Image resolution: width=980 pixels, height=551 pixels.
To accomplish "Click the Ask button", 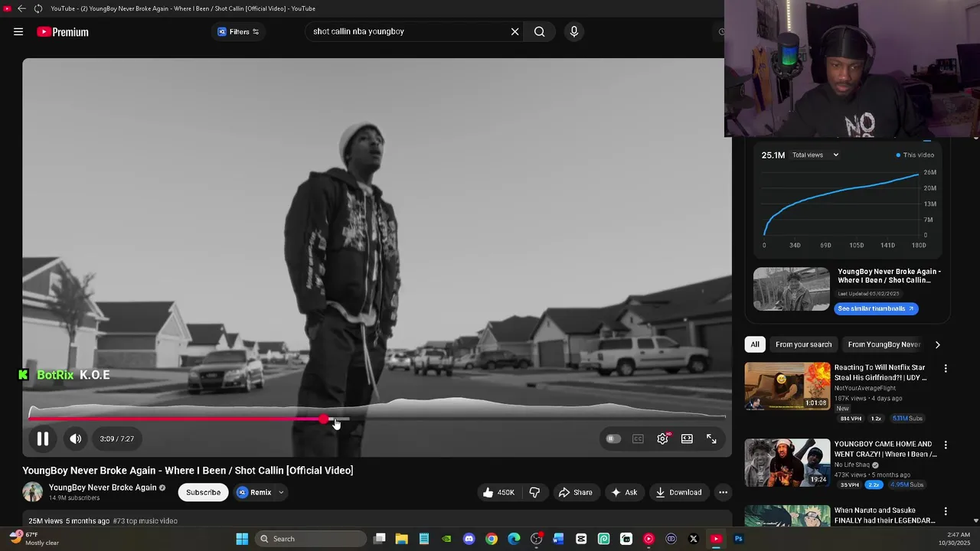I will [624, 492].
